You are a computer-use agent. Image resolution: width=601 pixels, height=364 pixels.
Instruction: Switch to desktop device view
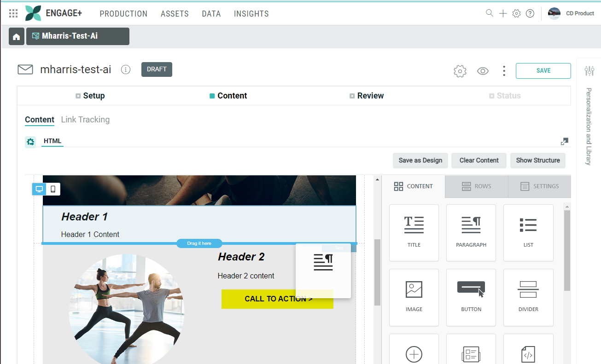(39, 189)
